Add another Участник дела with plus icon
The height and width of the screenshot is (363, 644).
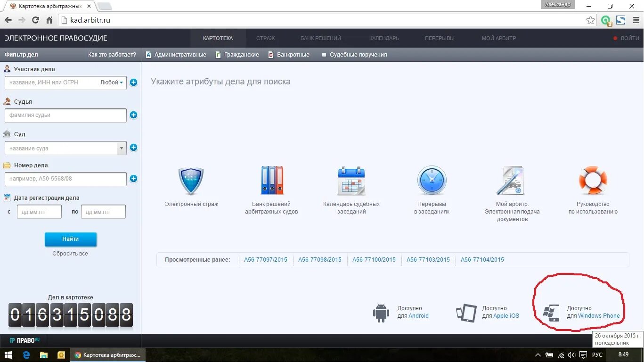click(133, 82)
